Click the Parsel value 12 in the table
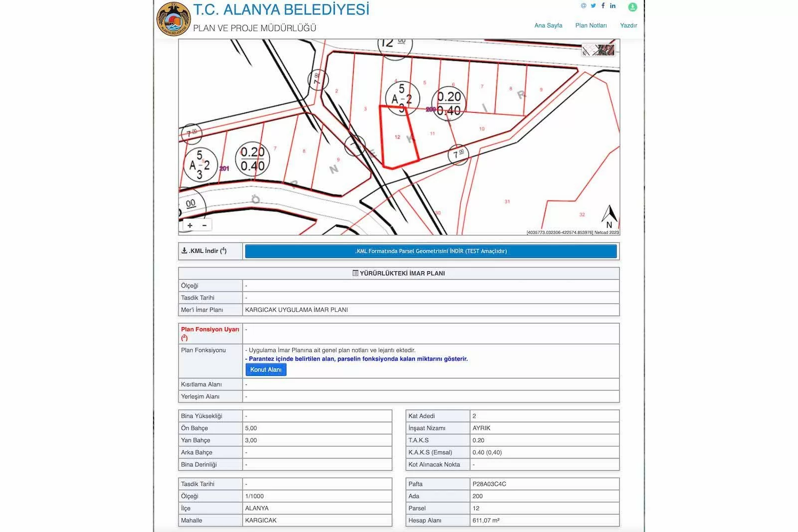Image resolution: width=798 pixels, height=532 pixels. coord(476,508)
